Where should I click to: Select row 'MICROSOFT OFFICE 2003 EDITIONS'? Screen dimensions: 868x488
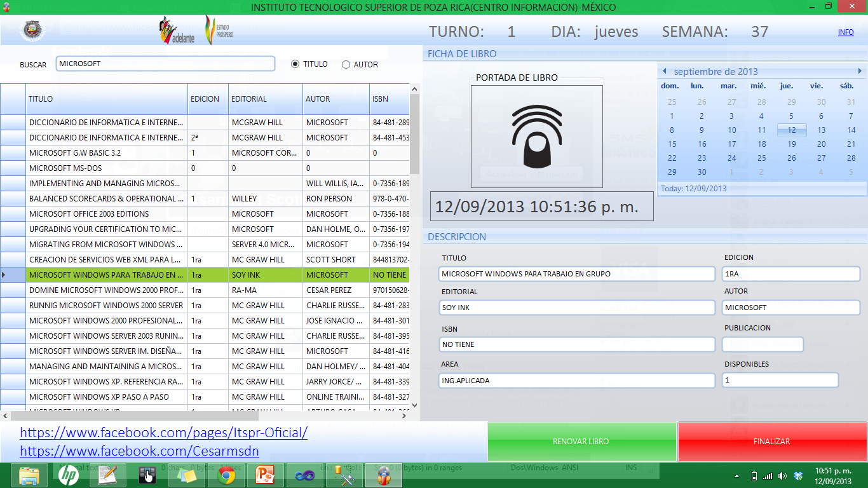(205, 214)
